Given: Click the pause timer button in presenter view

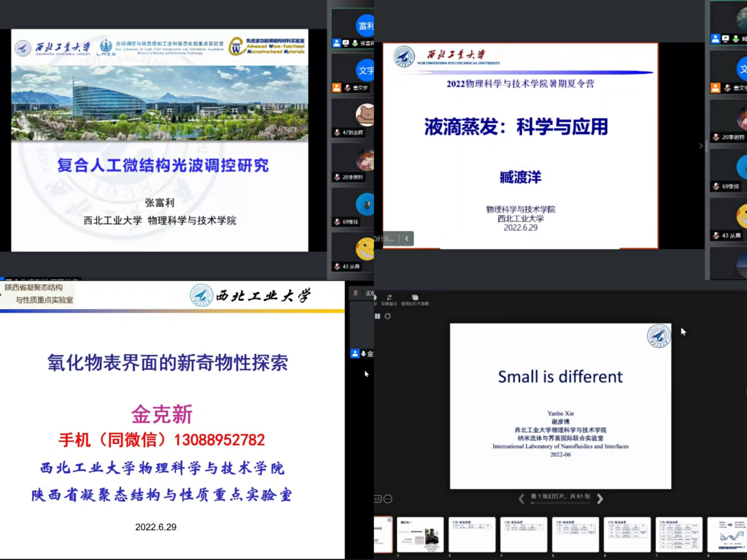Looking at the screenshot, I should coord(377,316).
